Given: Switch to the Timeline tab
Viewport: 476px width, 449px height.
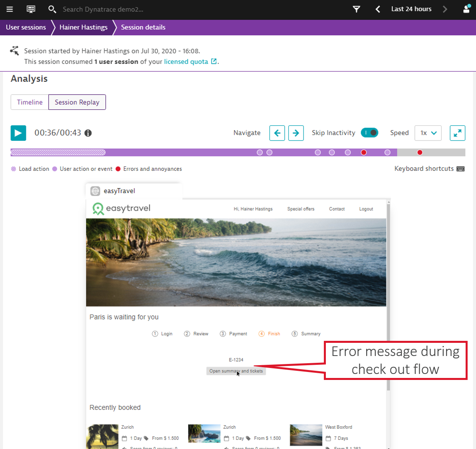Looking at the screenshot, I should (30, 102).
